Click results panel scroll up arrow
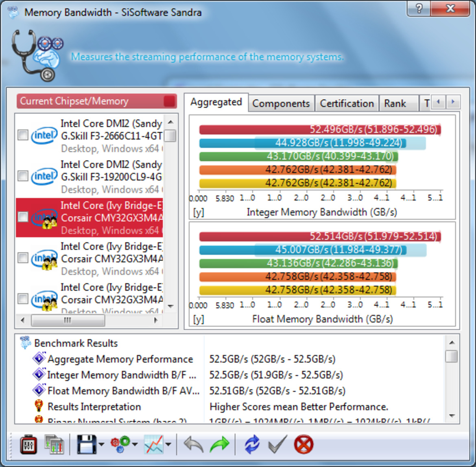Image resolution: width=476 pixels, height=467 pixels. (452, 342)
